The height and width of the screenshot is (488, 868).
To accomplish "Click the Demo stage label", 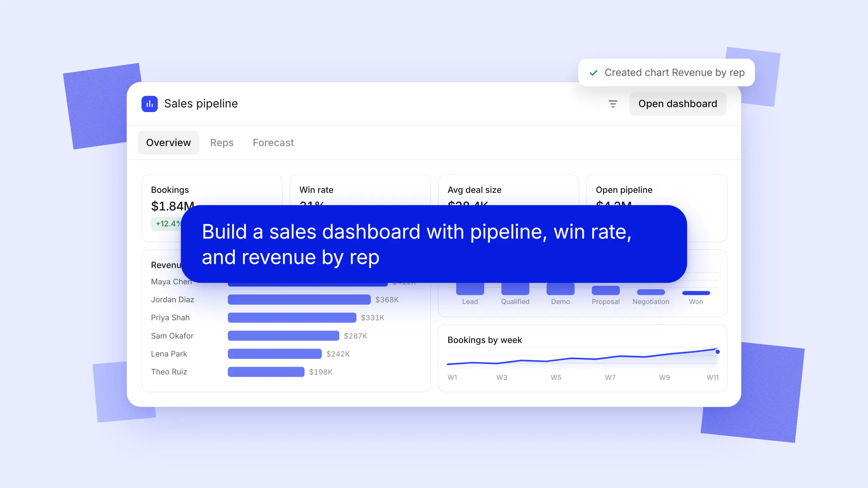I will tap(560, 302).
